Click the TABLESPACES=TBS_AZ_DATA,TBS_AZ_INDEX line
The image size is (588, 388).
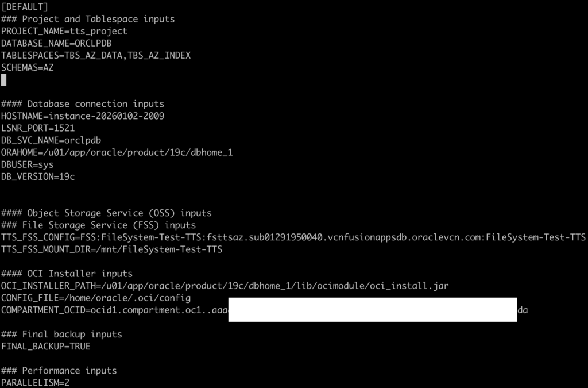pos(96,56)
